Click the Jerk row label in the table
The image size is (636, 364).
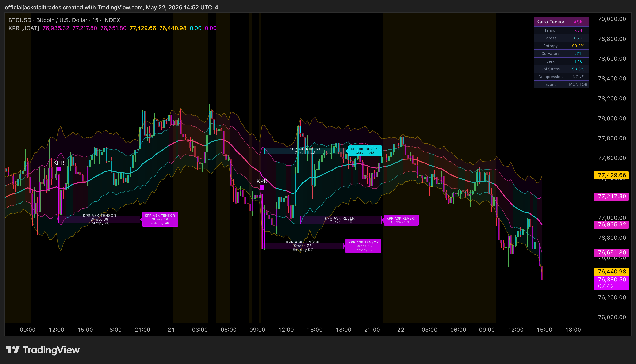pos(551,61)
